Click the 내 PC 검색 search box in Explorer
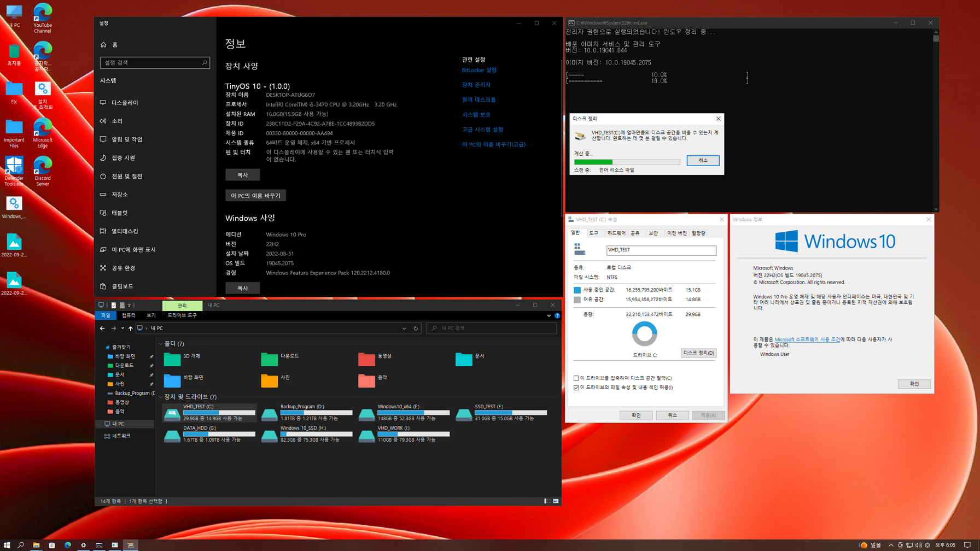This screenshot has height=551, width=980. tap(492, 329)
